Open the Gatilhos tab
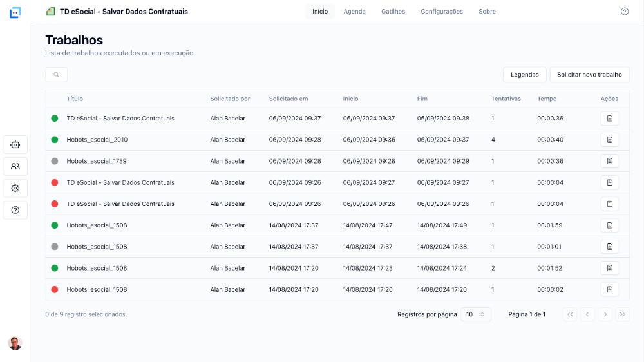Screen dimensions: 644x362 [x=393, y=12]
